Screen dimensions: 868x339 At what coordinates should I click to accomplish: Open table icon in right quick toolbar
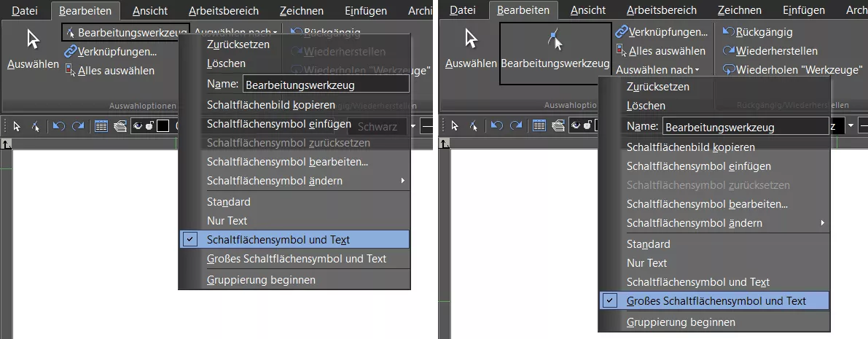pyautogui.click(x=539, y=126)
